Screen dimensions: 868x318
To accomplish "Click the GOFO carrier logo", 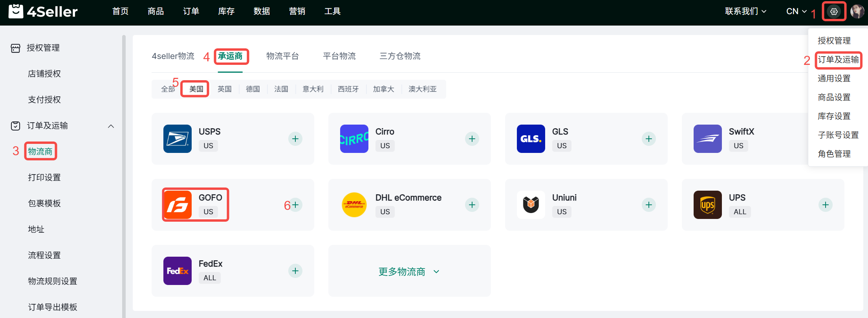I will (x=178, y=205).
